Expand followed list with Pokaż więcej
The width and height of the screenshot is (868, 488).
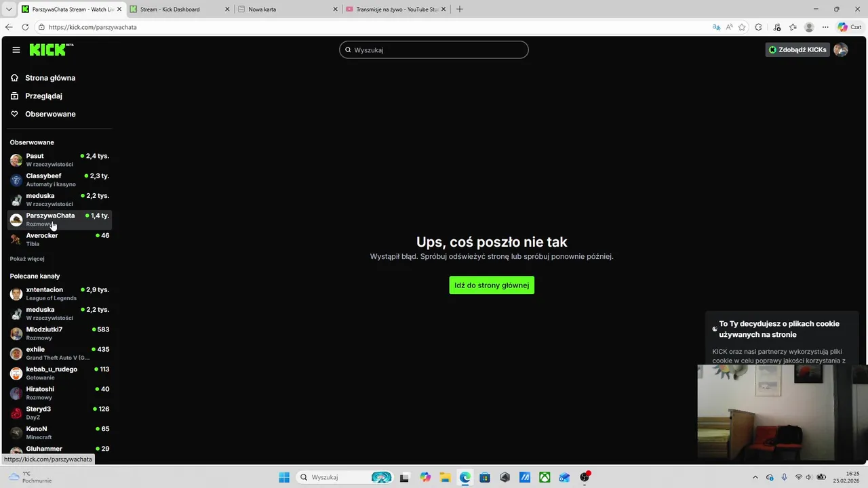[x=27, y=259]
